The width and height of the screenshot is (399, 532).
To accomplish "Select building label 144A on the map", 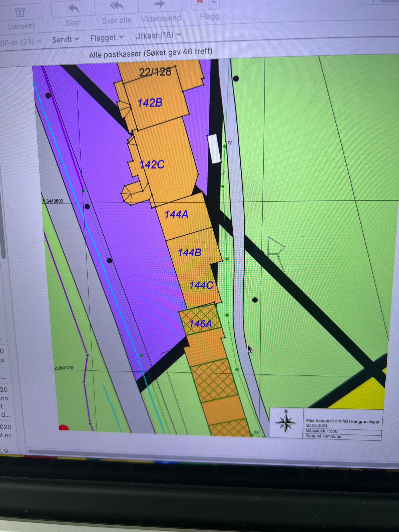I will 176,214.
